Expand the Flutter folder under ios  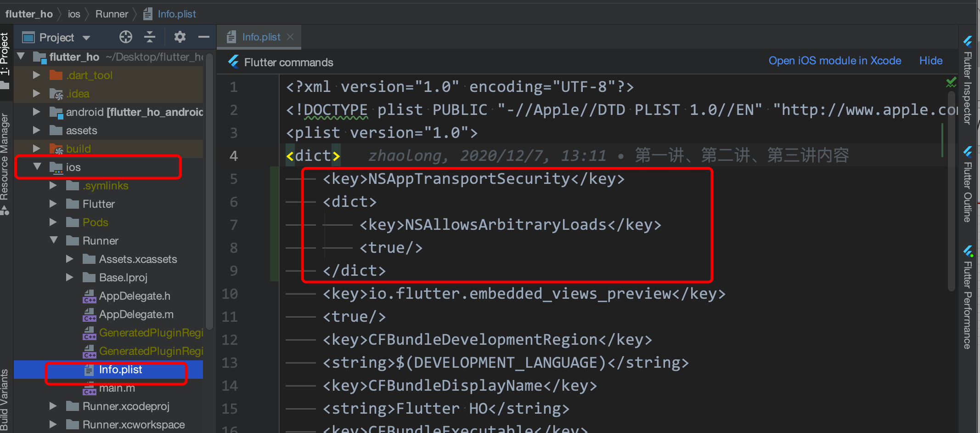[53, 204]
